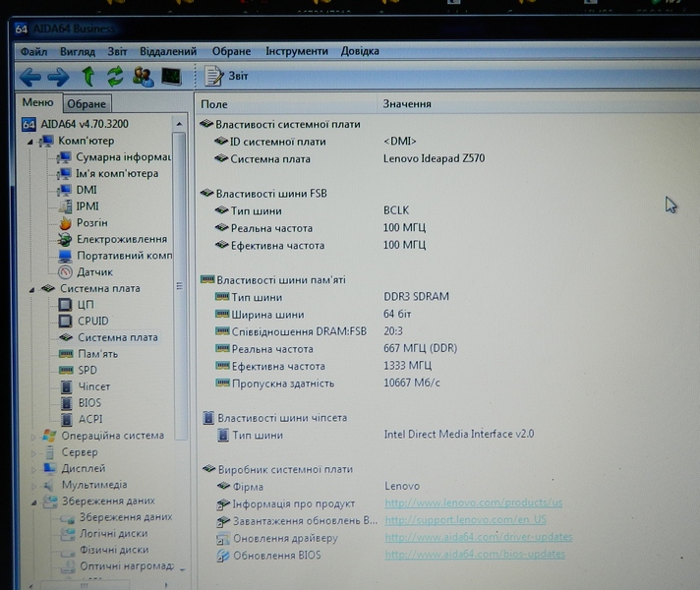Click the Звіт report button in toolbar
Image resolution: width=700 pixels, height=590 pixels.
tap(227, 77)
